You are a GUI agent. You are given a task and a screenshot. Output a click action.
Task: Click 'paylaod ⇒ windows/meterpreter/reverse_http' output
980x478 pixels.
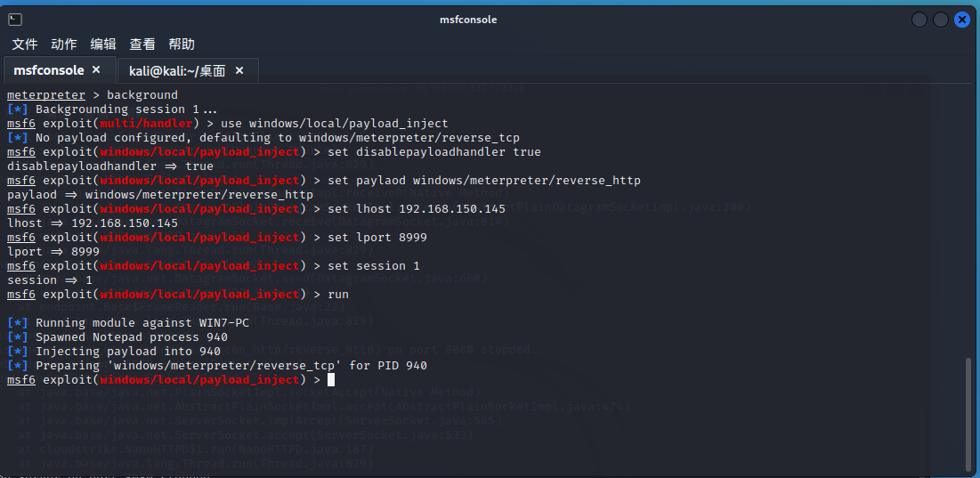(x=160, y=195)
